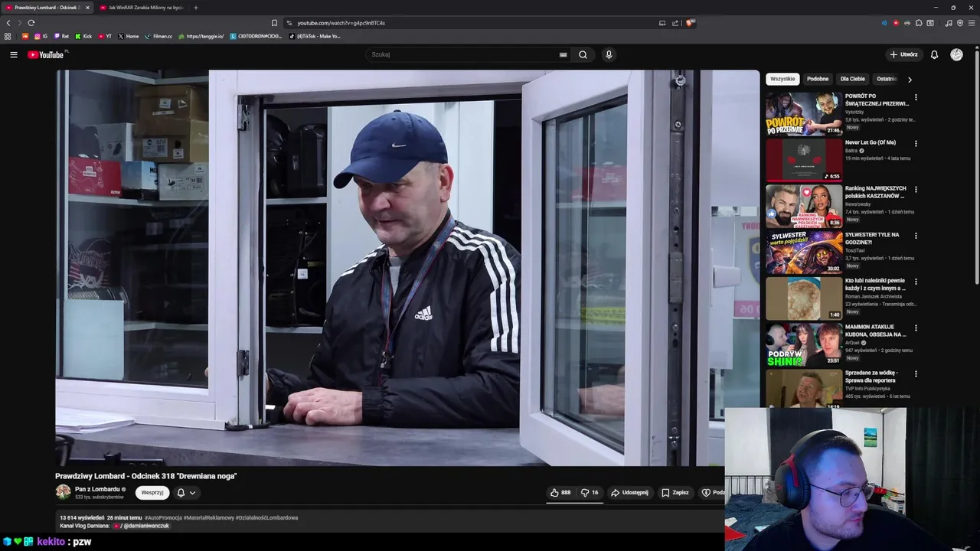Select the Podobne filter chip
The image size is (980, 551).
click(818, 79)
